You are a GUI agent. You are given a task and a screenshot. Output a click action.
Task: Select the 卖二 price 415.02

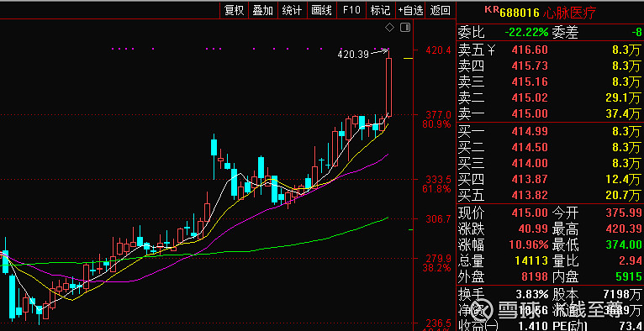[530, 97]
